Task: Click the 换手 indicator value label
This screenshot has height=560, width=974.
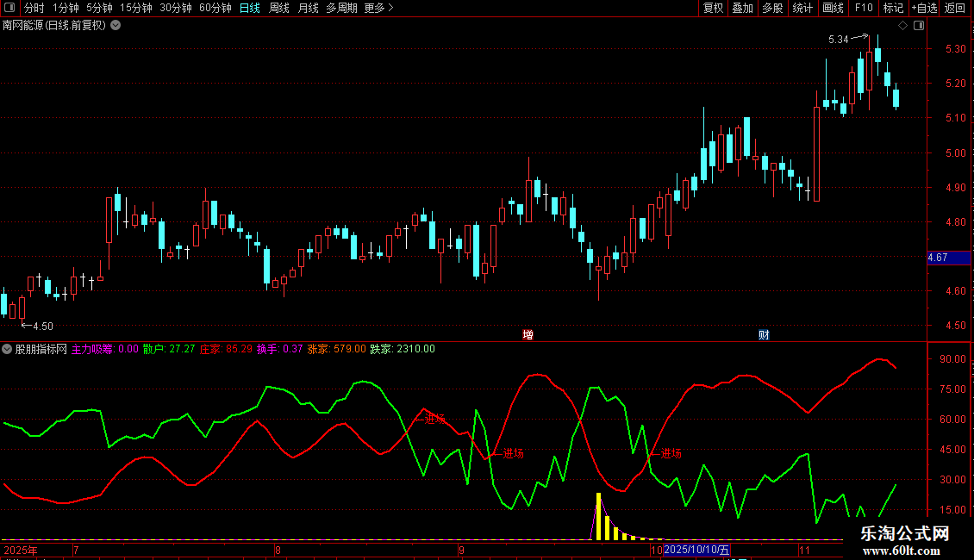Action: click(279, 349)
